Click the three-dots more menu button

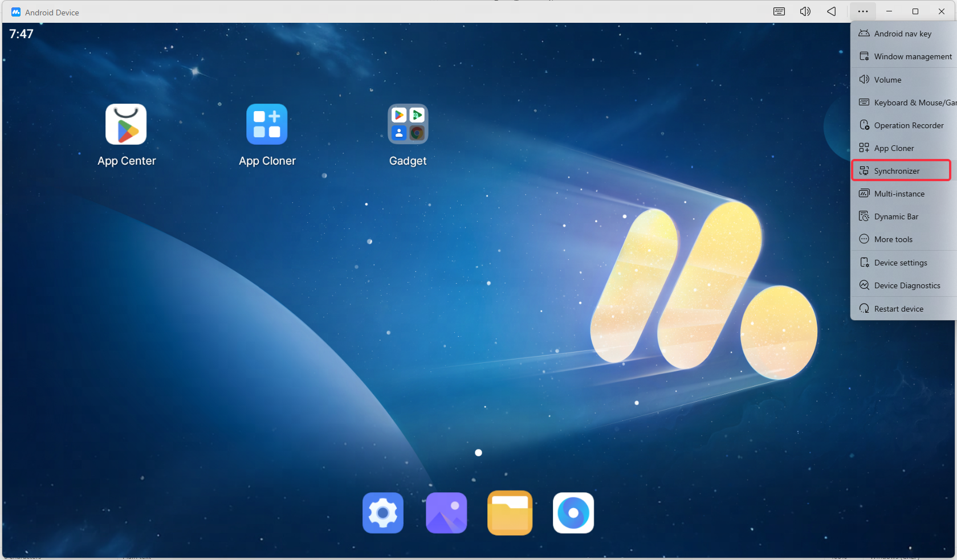click(x=863, y=11)
